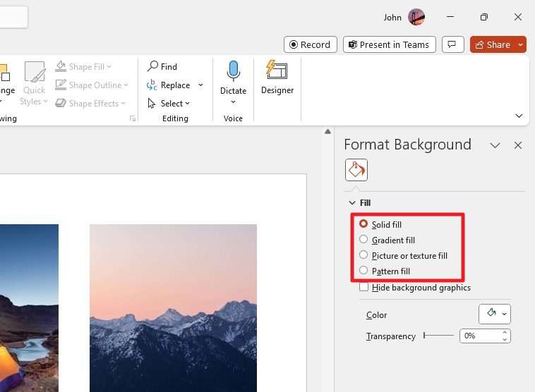Open the Designer pane
The width and height of the screenshot is (535, 392).
click(277, 78)
